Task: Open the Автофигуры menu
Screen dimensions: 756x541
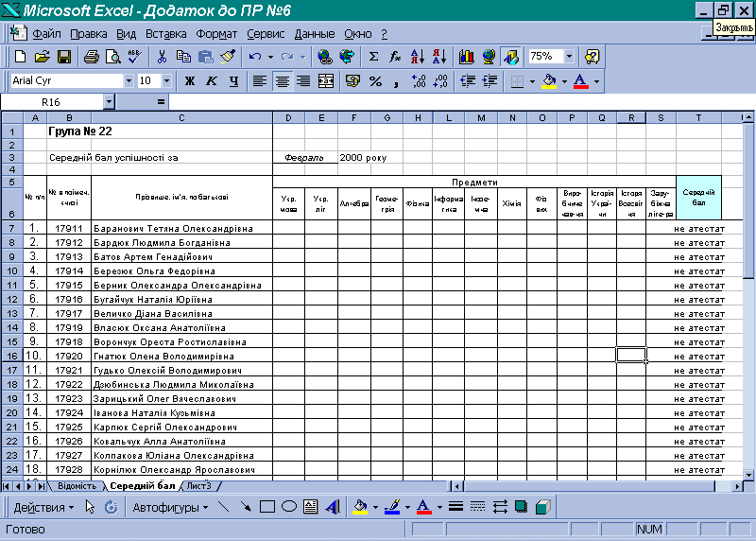Action: point(170,507)
